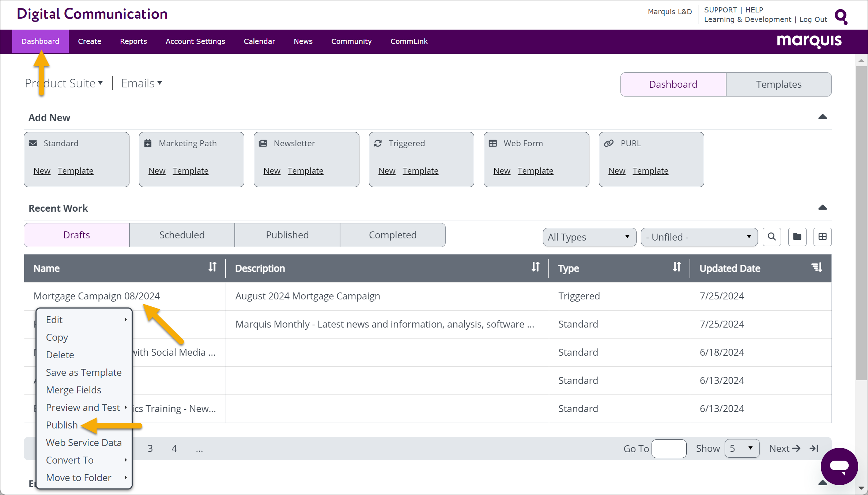
Task: Click Template under Marketing Path
Action: (190, 171)
